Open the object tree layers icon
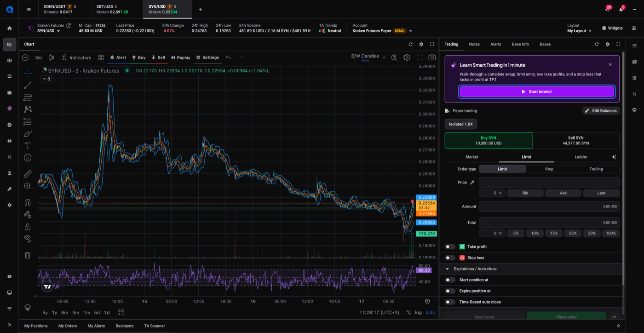 28,307
